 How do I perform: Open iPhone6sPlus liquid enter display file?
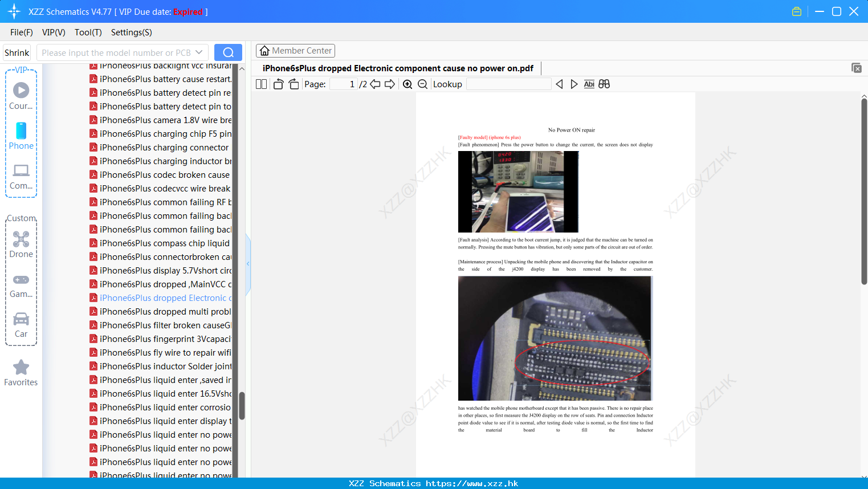coord(160,421)
